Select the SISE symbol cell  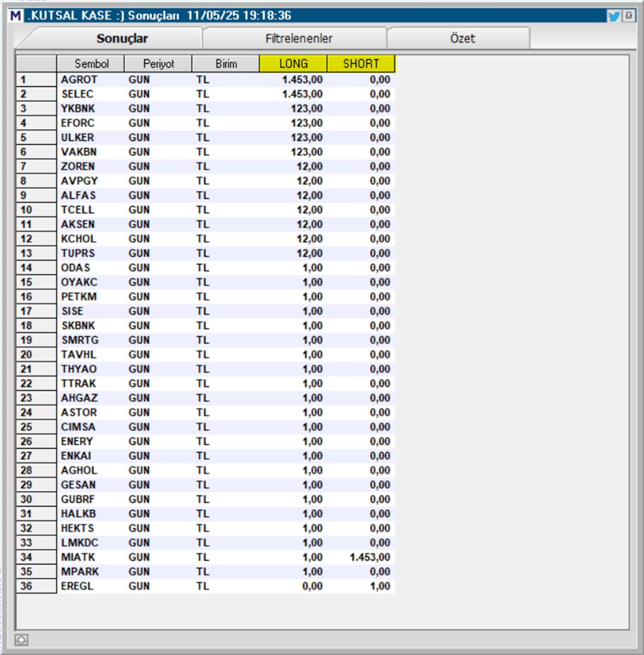click(91, 311)
